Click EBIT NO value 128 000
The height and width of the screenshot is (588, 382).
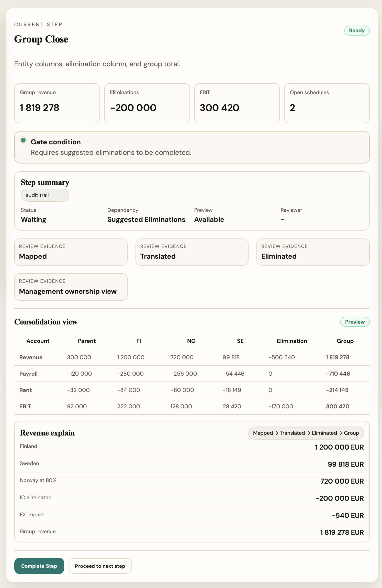(181, 406)
